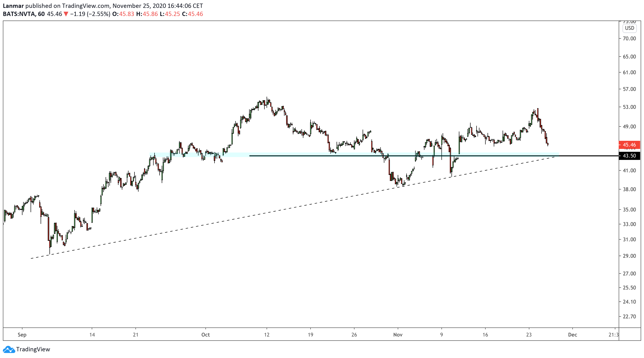This screenshot has height=358, width=644.
Task: Click the 14 date label on time axis
Action: 92,335
